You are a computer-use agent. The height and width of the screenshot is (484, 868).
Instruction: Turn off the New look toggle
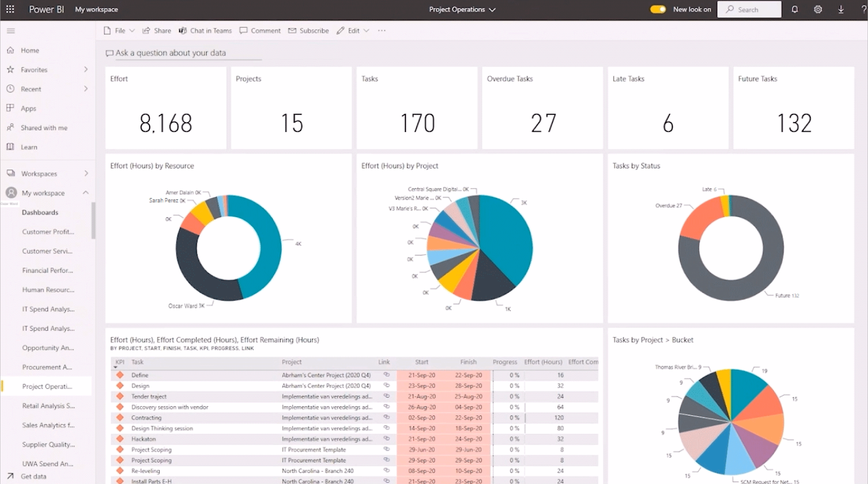click(x=658, y=9)
